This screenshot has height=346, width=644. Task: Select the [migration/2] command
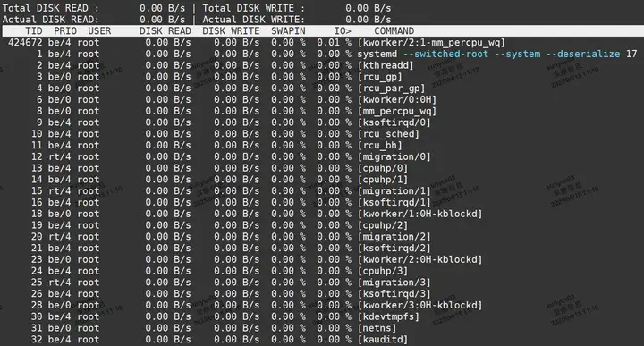point(394,237)
